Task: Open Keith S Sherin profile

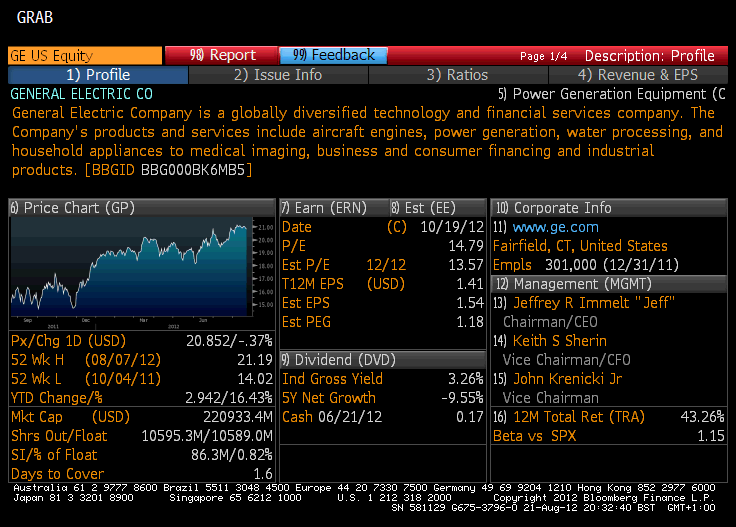Action: tap(560, 341)
